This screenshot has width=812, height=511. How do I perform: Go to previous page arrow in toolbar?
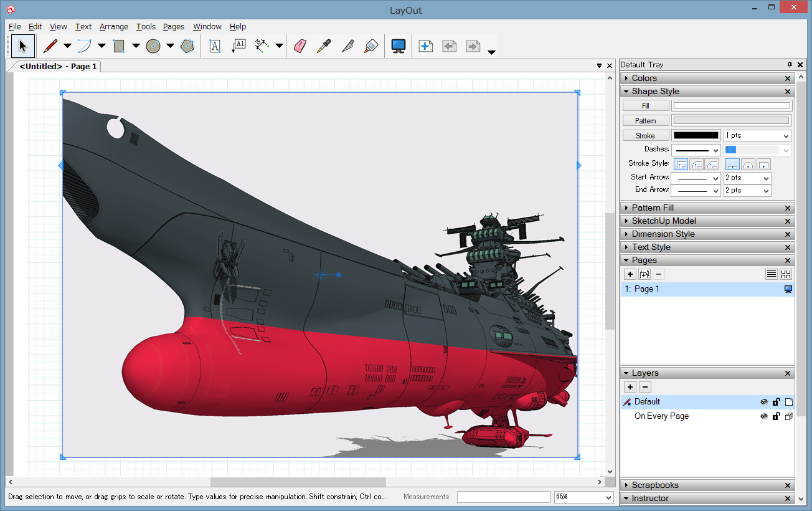pos(450,46)
